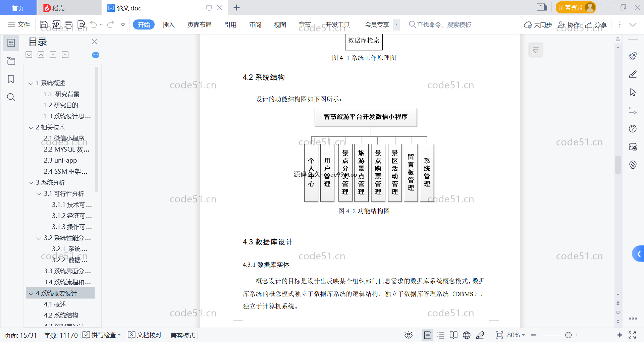Screen dimensions: 644x342
Task: Switch to the 视图 ribbon tab
Action: pyautogui.click(x=280, y=25)
